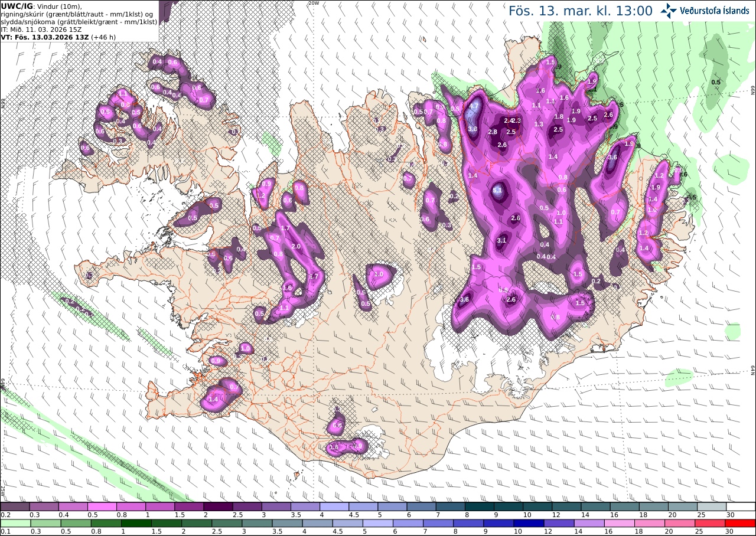Click the Veðurstofa Íslands logo emblem
The width and height of the screenshot is (756, 536).
click(669, 10)
